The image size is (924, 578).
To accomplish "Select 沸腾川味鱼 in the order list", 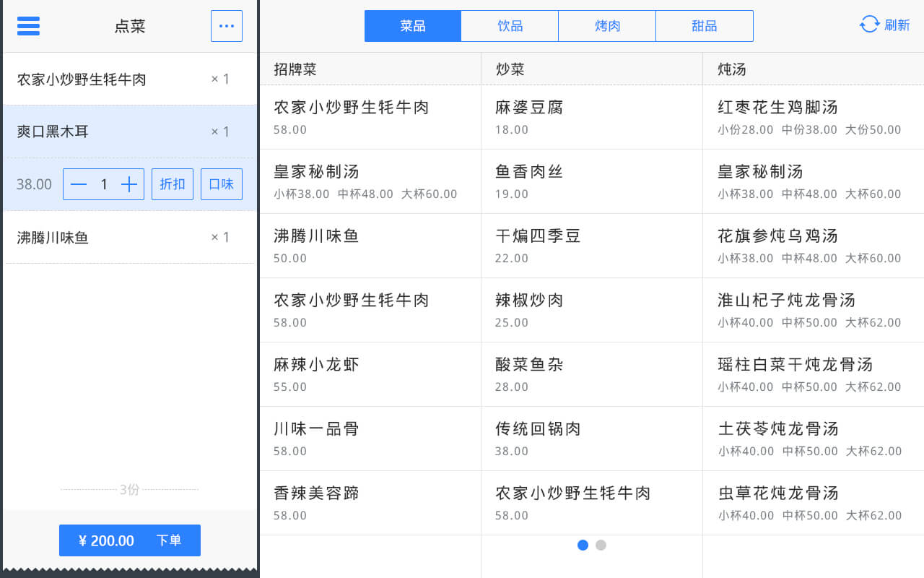I will tap(130, 237).
